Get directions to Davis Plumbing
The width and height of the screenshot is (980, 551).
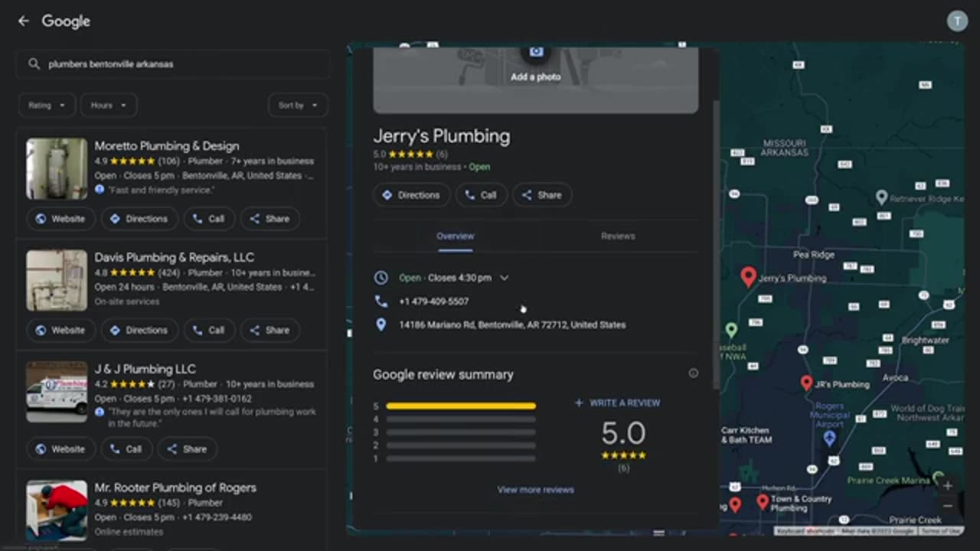coord(139,331)
